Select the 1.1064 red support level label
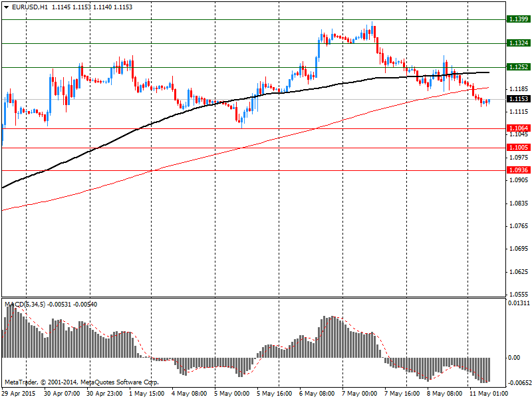Viewport: 532px width, 399px height. click(519, 128)
